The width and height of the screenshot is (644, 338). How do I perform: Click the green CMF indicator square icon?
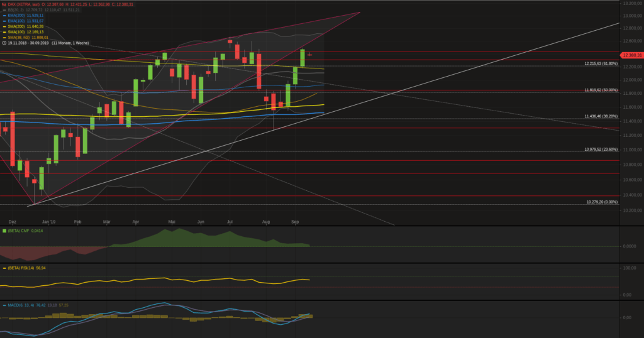coord(4,232)
